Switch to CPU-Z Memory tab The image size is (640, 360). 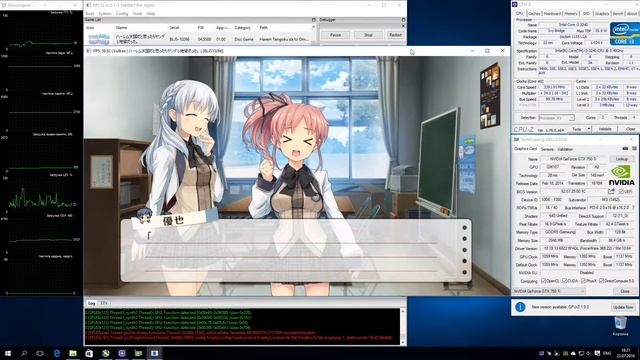pyautogui.click(x=571, y=13)
